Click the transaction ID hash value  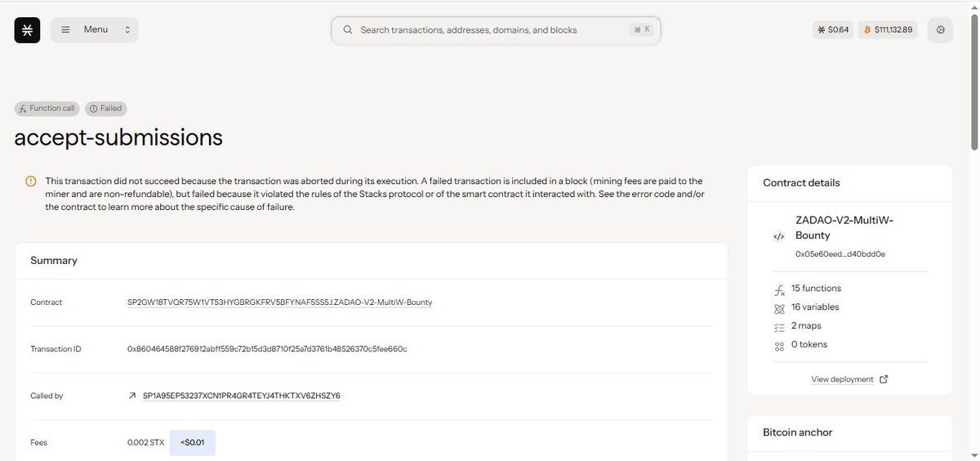pos(267,349)
